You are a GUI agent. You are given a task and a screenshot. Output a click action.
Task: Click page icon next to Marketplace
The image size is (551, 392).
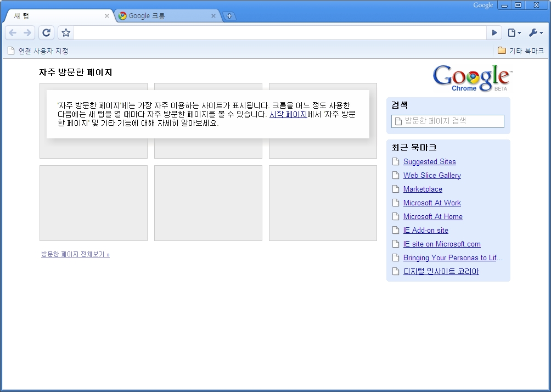pos(396,189)
